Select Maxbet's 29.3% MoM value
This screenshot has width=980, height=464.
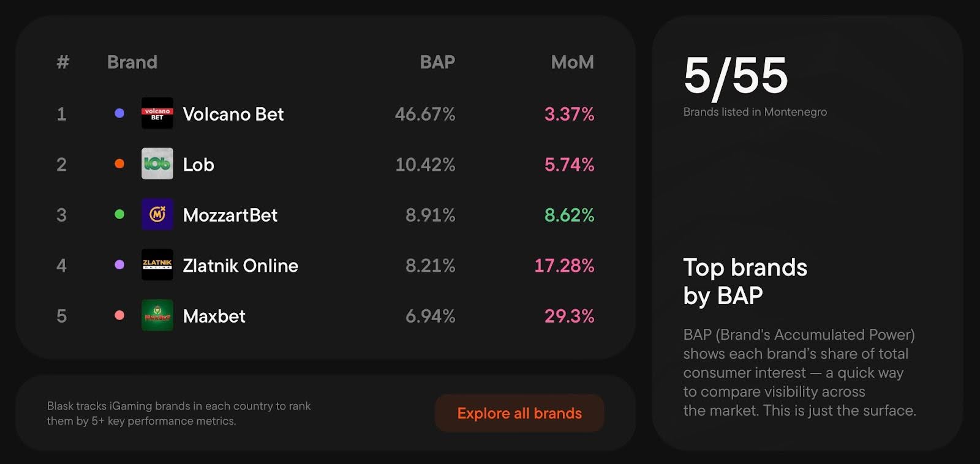coord(569,316)
